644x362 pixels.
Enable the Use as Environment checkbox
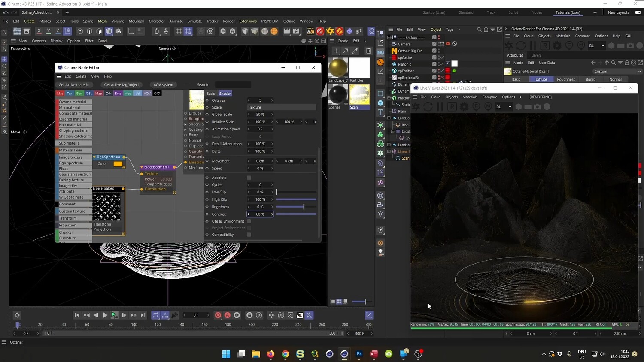pos(249,221)
